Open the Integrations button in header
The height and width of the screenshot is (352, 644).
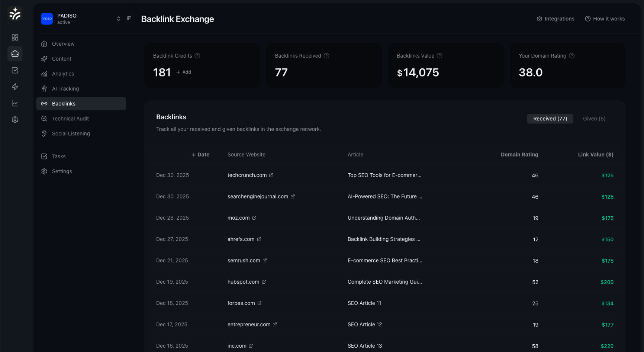click(x=555, y=19)
